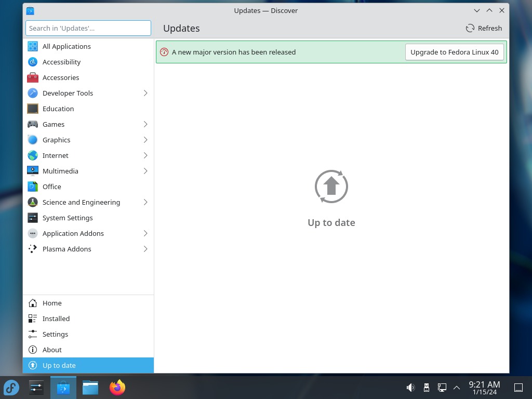
Task: Open the Developer Tools category label
Action: pyautogui.click(x=68, y=94)
